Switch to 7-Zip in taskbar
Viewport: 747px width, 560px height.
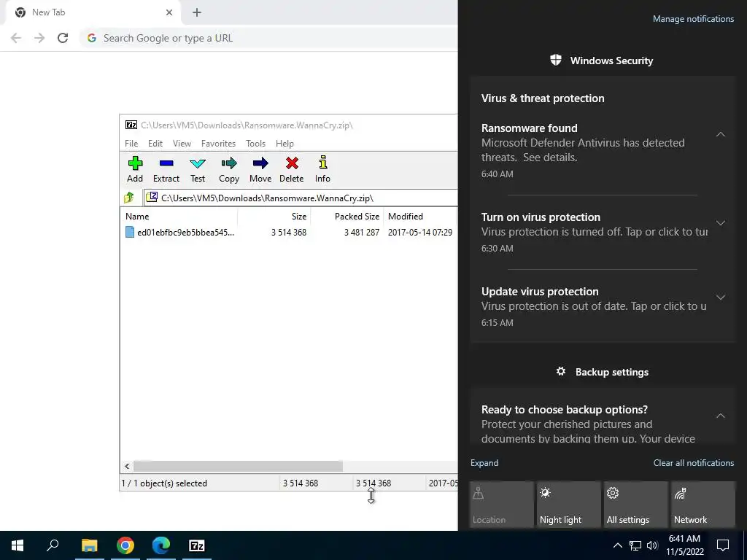click(x=197, y=545)
